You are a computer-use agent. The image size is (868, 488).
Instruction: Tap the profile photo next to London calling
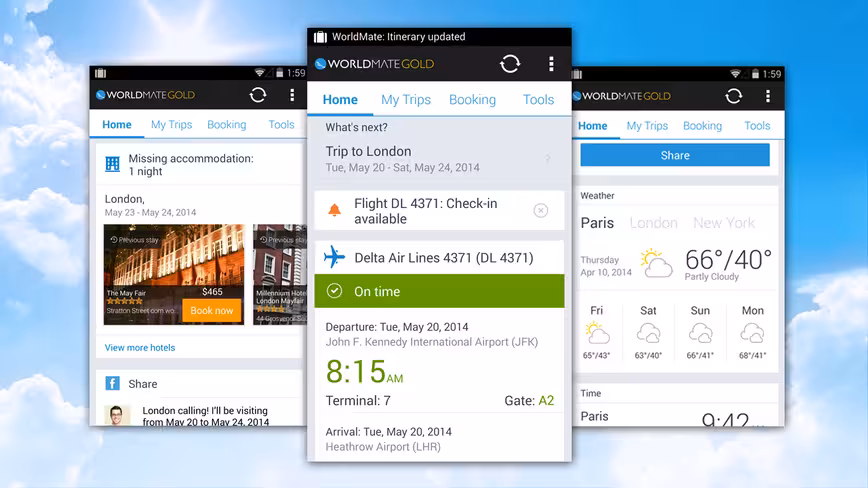coord(117,416)
